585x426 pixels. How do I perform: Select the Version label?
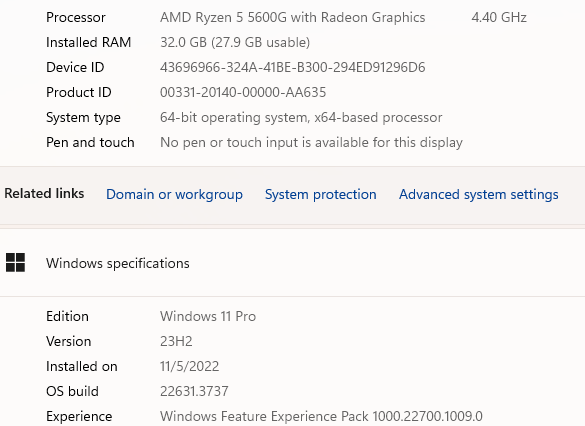click(x=69, y=341)
